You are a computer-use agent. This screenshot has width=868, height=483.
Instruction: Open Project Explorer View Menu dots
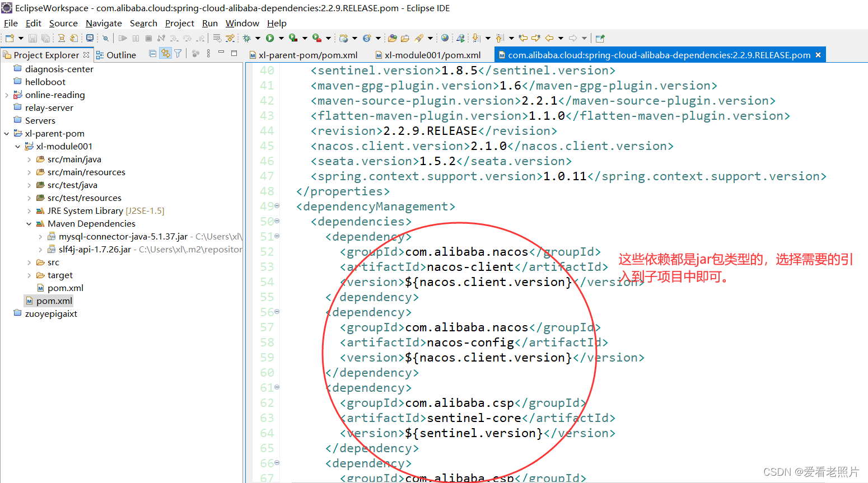tap(208, 54)
